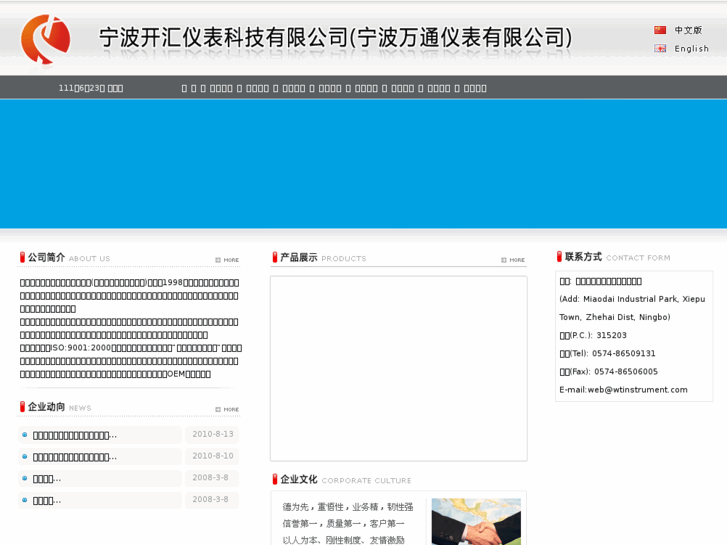Click the 联系方式 CONTACT FORM heading
The width and height of the screenshot is (727, 545).
pos(613,257)
